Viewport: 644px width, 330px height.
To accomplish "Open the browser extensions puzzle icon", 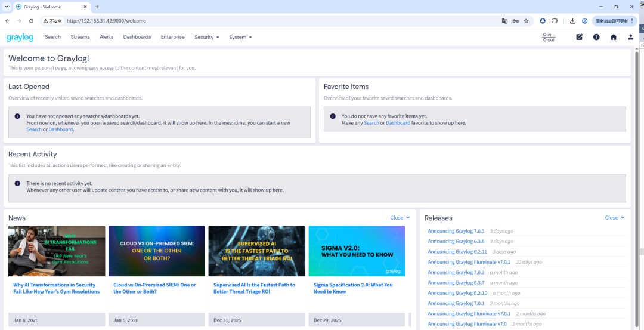I will (555, 21).
